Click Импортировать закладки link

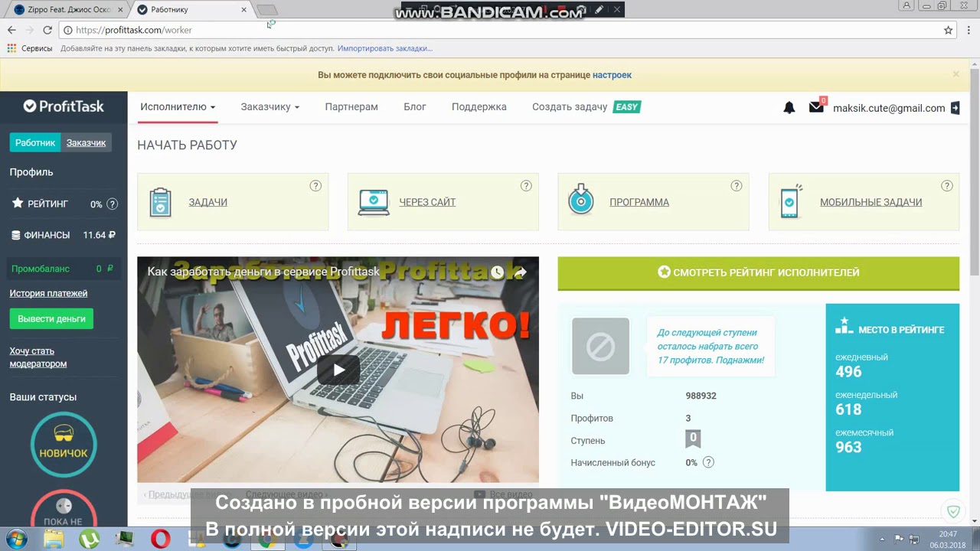click(384, 48)
